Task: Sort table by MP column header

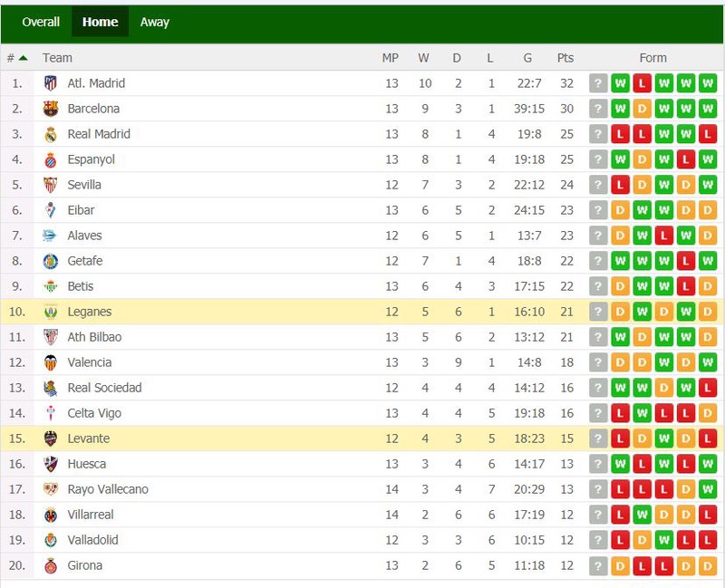Action: [x=391, y=58]
